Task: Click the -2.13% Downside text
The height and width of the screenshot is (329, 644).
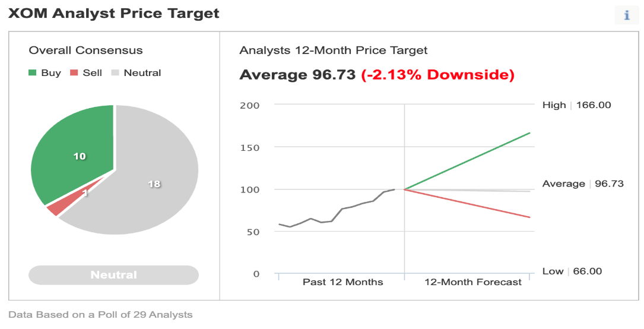Action: tap(437, 75)
